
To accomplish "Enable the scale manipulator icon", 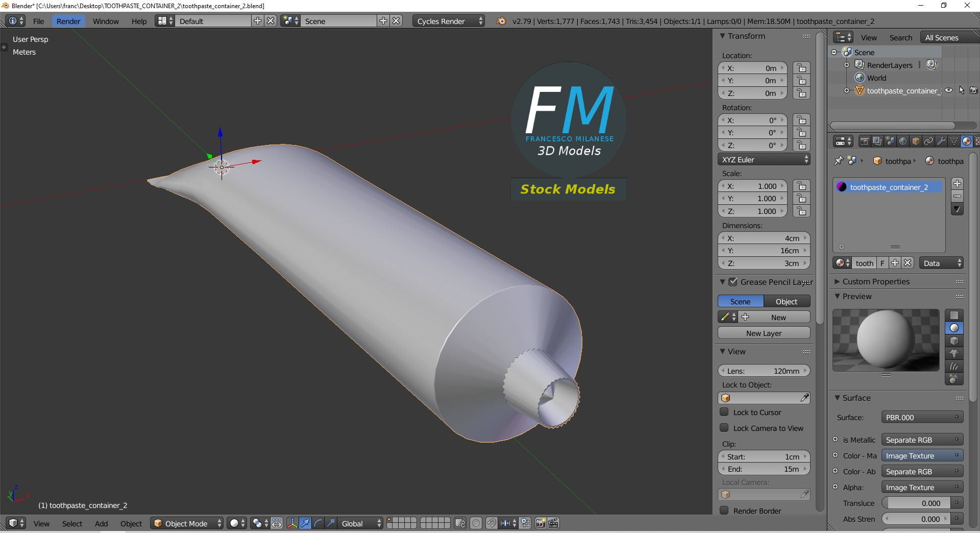I will click(x=331, y=523).
